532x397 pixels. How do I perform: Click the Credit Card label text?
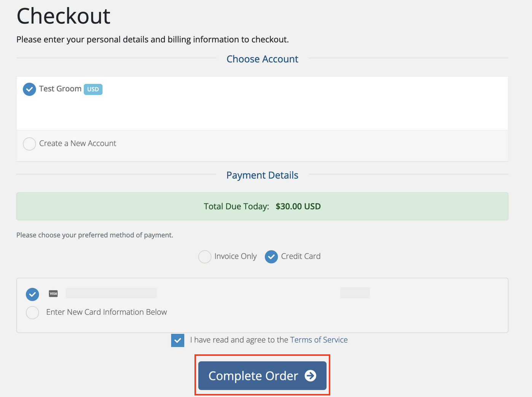pyautogui.click(x=301, y=256)
